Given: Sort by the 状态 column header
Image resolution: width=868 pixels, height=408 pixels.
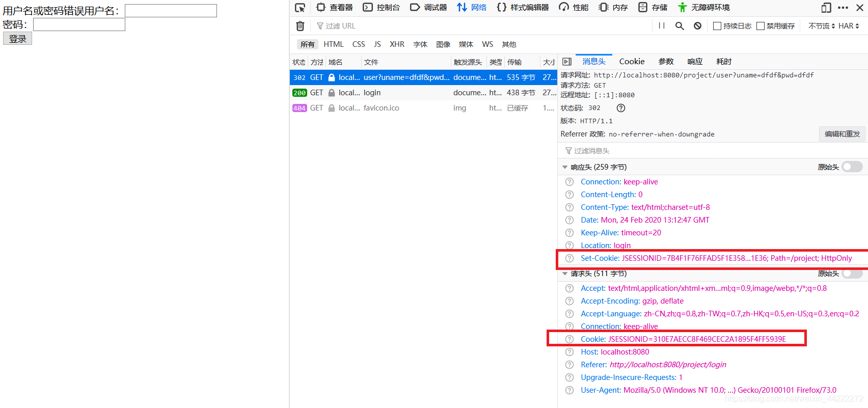Looking at the screenshot, I should click(x=299, y=62).
